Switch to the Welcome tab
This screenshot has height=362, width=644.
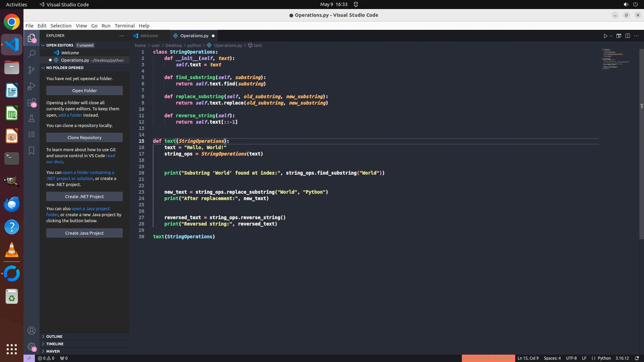(x=149, y=36)
